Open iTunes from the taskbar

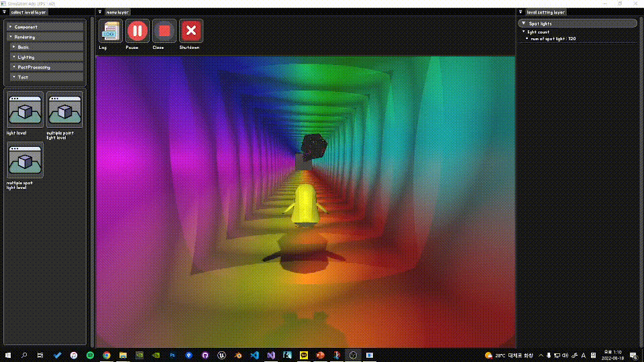74,355
